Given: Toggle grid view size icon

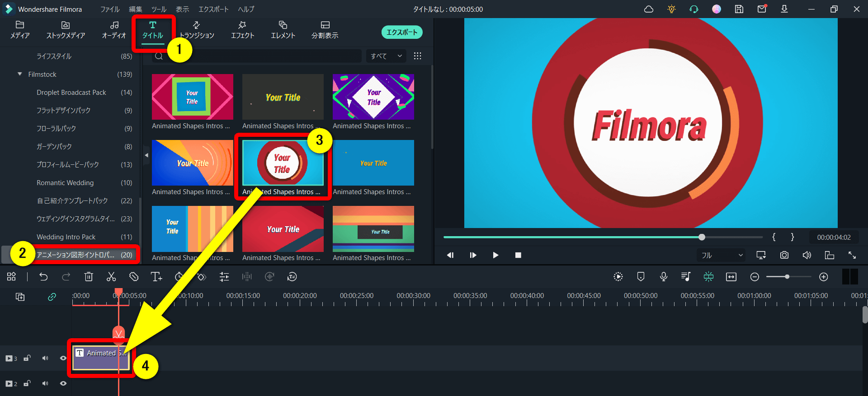Looking at the screenshot, I should 418,56.
